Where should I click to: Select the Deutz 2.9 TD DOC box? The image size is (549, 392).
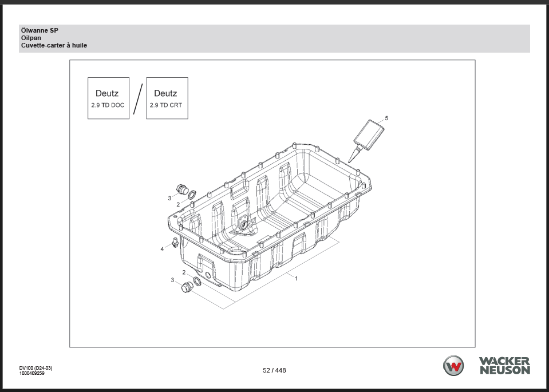(x=108, y=98)
